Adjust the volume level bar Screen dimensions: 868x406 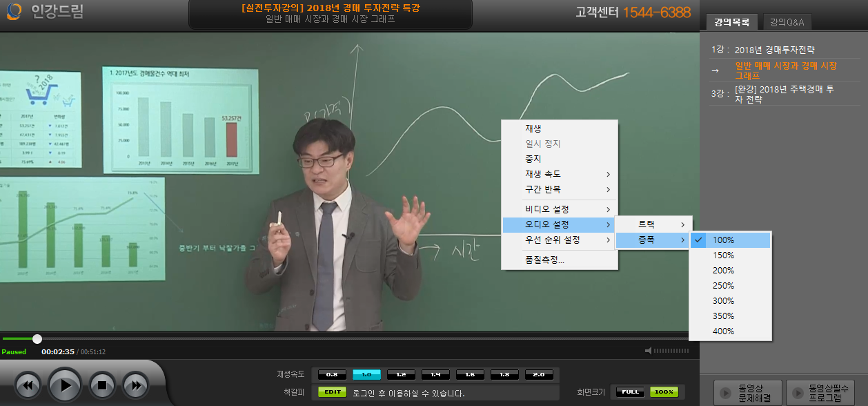671,351
